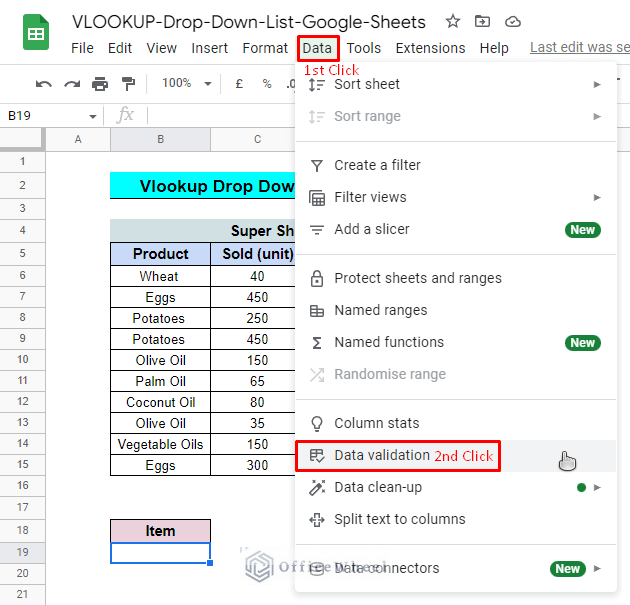
Task: Click the Column stats lightbulb icon
Action: click(317, 423)
